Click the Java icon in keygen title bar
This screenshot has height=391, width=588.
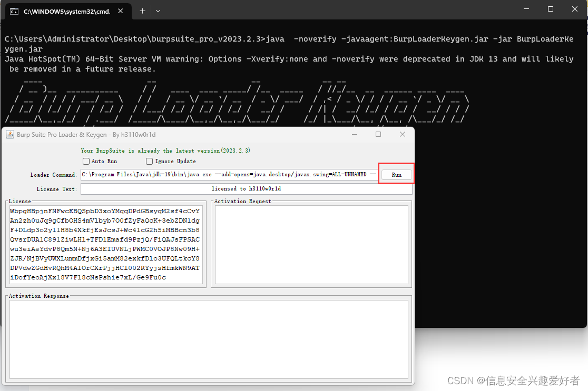click(10, 134)
